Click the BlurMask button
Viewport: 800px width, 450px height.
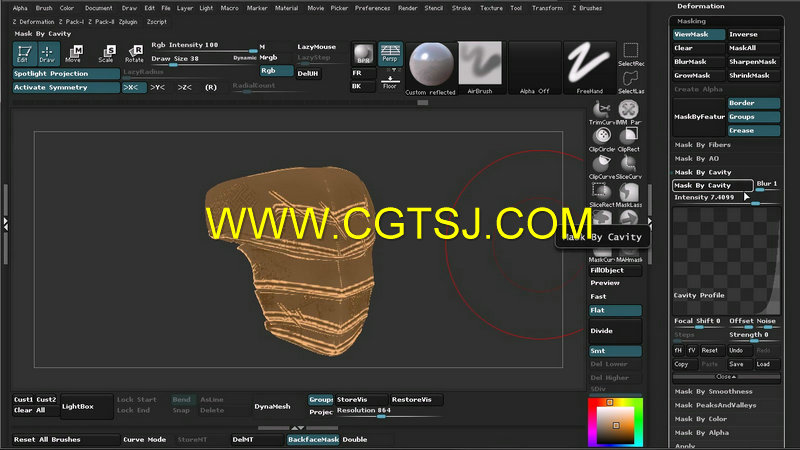point(698,62)
